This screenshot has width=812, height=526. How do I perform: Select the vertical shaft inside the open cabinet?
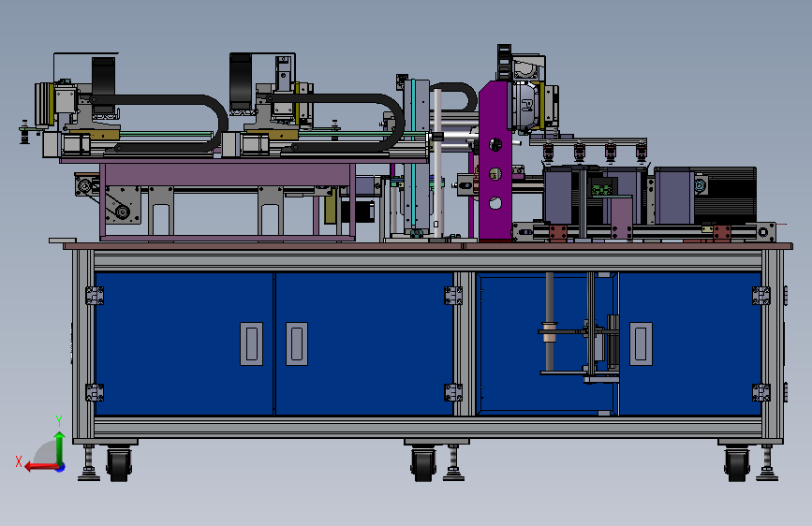click(550, 322)
